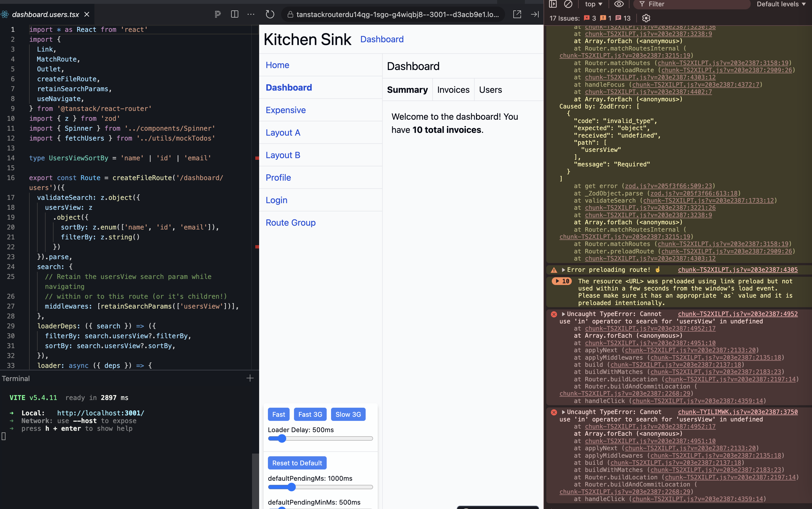Open the zod.js:509:23 stack trace link
Image resolution: width=812 pixels, height=509 pixels.
(668, 186)
